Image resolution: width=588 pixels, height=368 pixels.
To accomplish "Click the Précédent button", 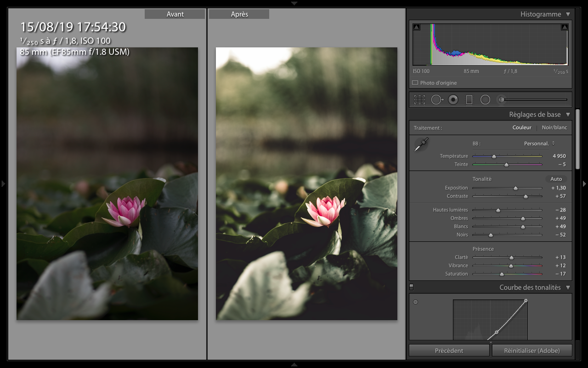I will (x=449, y=351).
